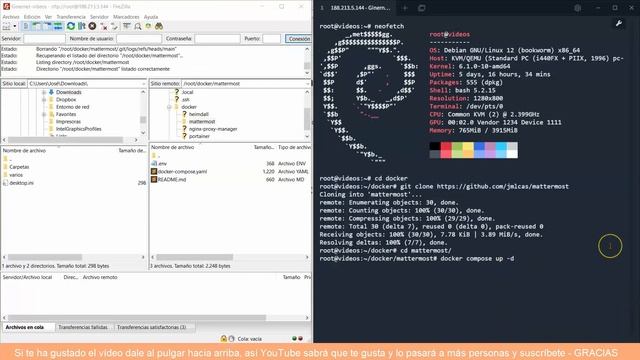This screenshot has width=640, height=360.
Task: Focus the Nombre de usuario field
Action: point(139,39)
